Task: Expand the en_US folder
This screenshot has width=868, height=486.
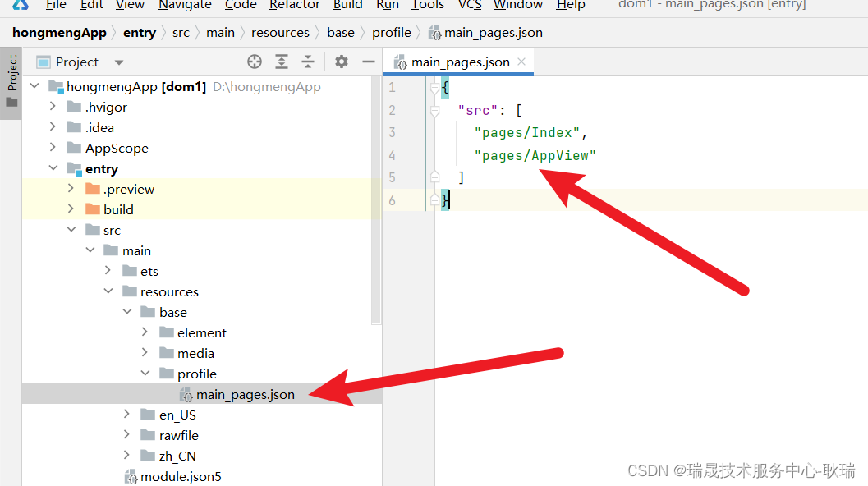Action: 126,414
